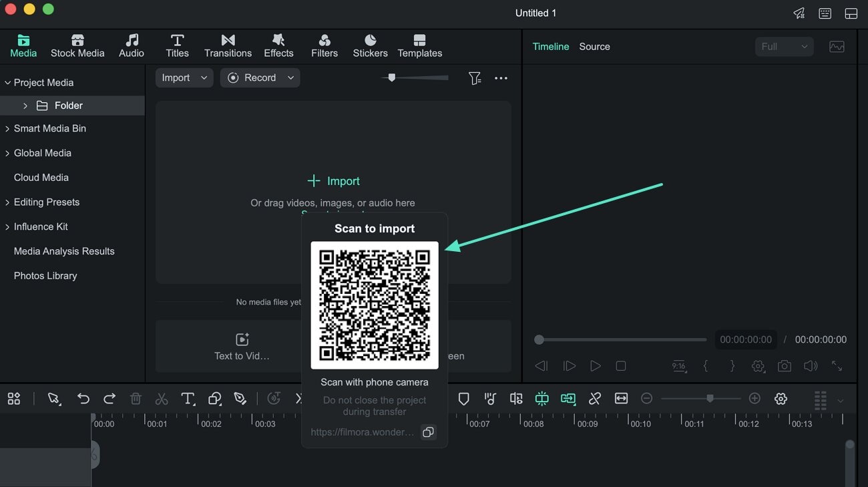The image size is (868, 487).
Task: Open the keyboard shortcuts icon
Action: click(825, 13)
